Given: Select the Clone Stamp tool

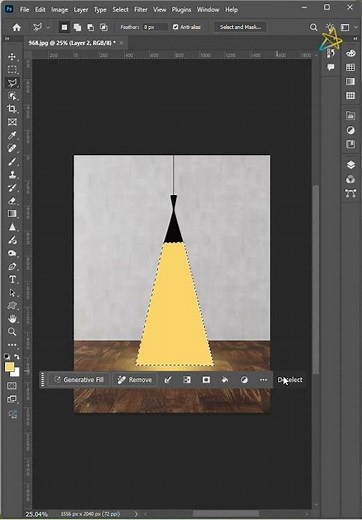Looking at the screenshot, I should 12,175.
